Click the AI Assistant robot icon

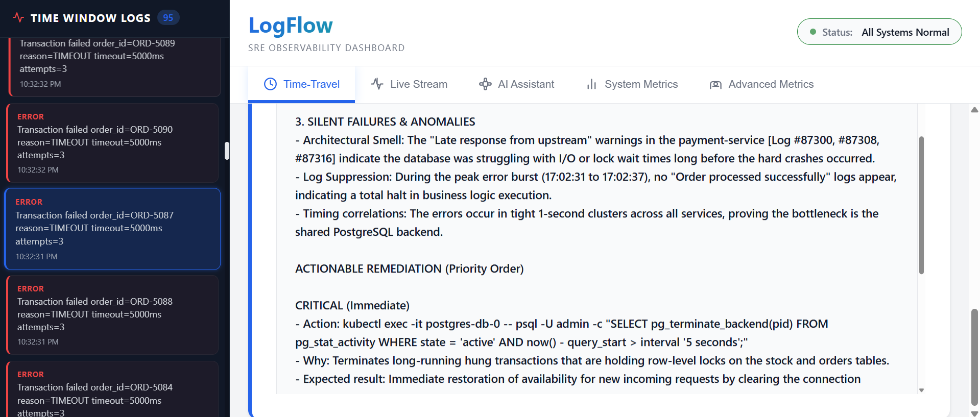(x=485, y=84)
